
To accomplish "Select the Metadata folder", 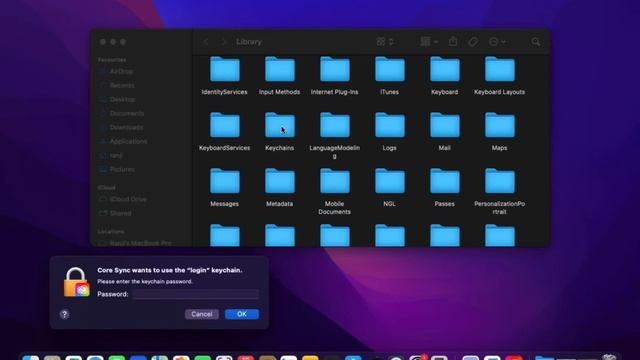I will tap(280, 188).
